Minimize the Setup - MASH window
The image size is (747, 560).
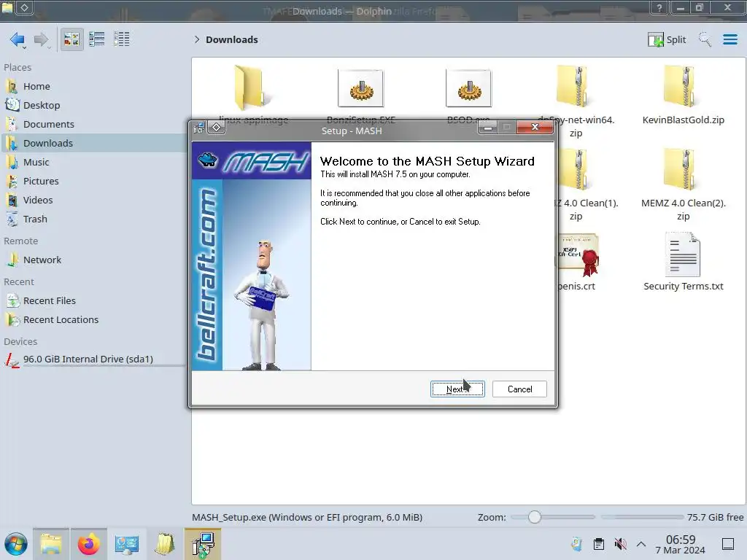487,127
